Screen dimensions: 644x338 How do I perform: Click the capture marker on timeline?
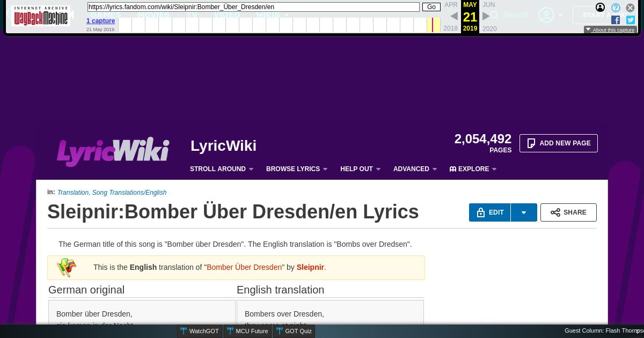point(433,25)
